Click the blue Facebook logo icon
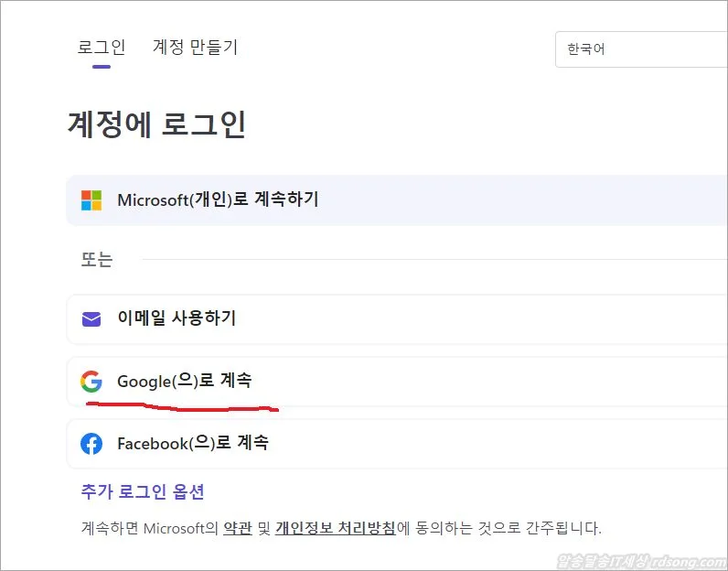Viewport: 728px width, 571px height. coord(91,444)
